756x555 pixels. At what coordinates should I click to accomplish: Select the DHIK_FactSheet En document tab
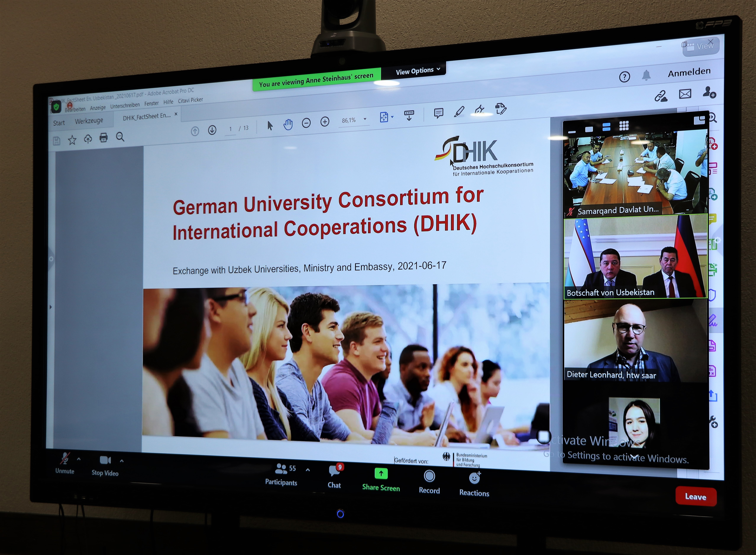pos(147,117)
